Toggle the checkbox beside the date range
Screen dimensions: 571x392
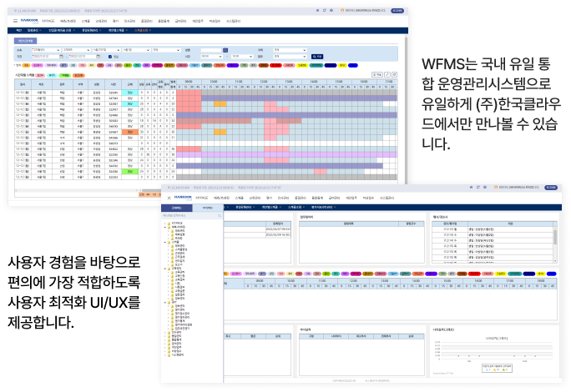pyautogui.click(x=111, y=56)
